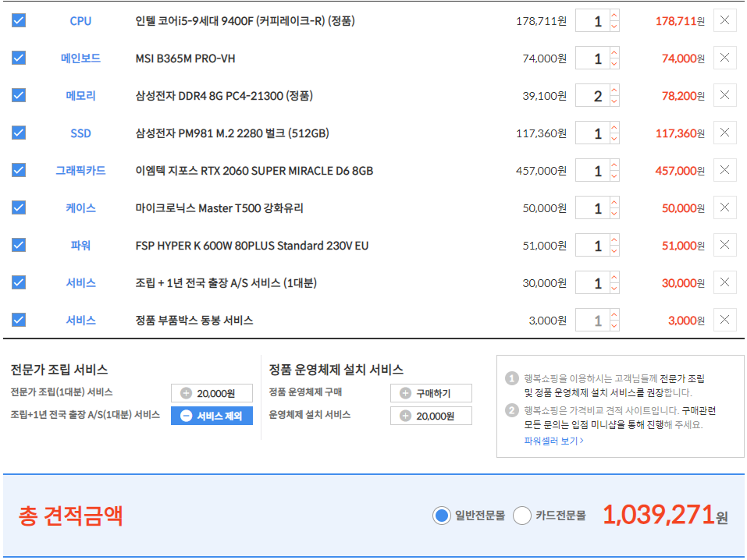Open the 파워셀러 보기 link

click(553, 441)
